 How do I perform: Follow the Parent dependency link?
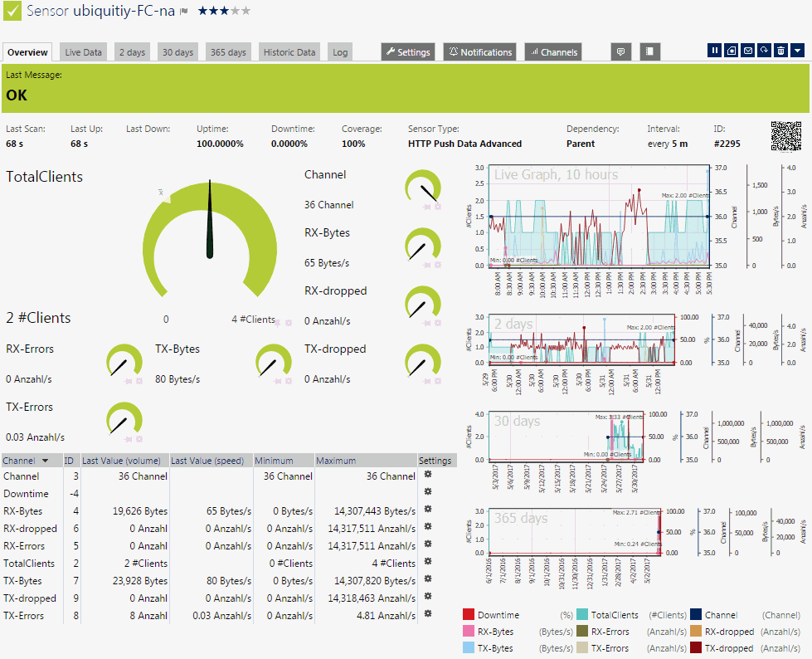(x=581, y=144)
